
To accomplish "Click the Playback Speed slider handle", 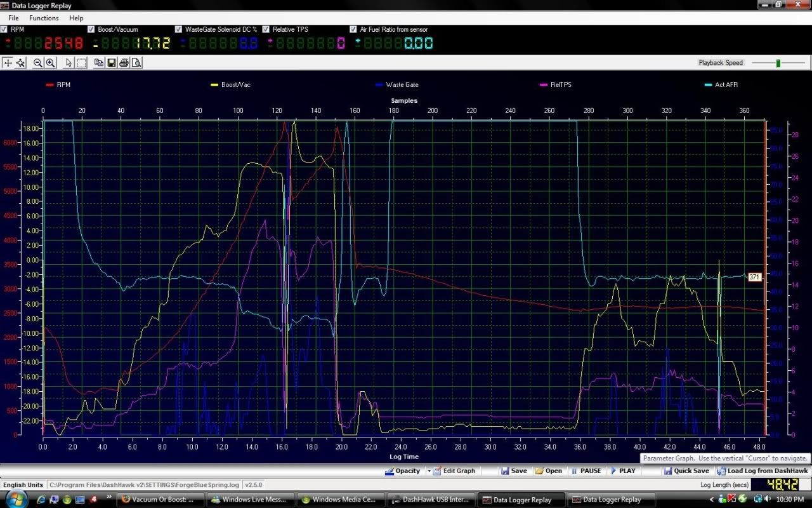I will [778, 63].
